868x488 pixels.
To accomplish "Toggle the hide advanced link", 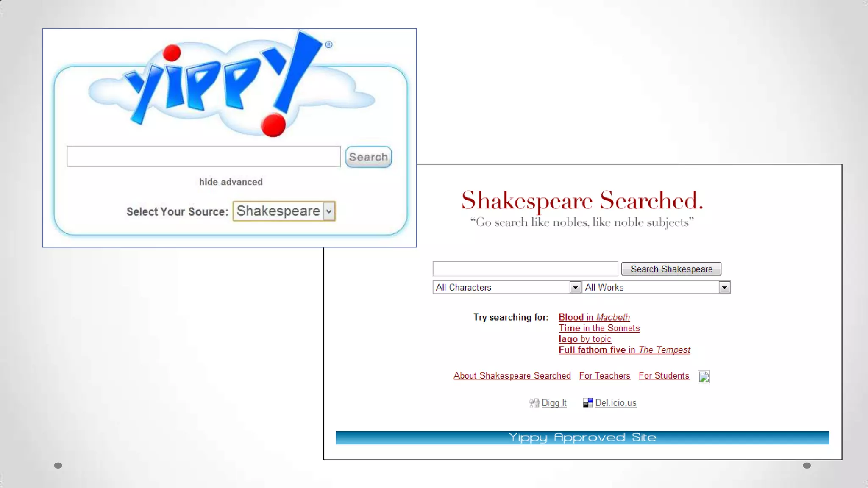I will click(x=231, y=182).
